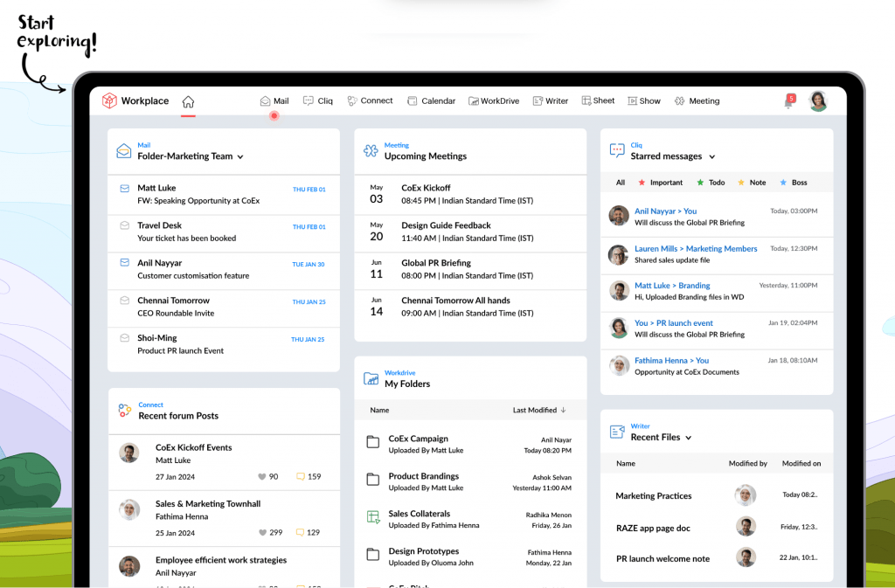Toggle the Boss filter for starred messages
Viewport: 895px width, 588px height.
[x=793, y=182]
